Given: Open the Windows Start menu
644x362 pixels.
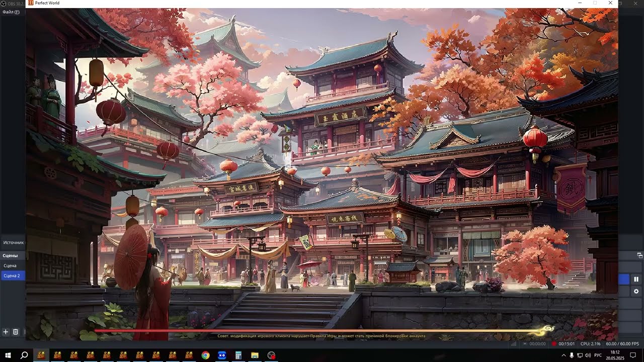Looking at the screenshot, I should tap(8, 355).
